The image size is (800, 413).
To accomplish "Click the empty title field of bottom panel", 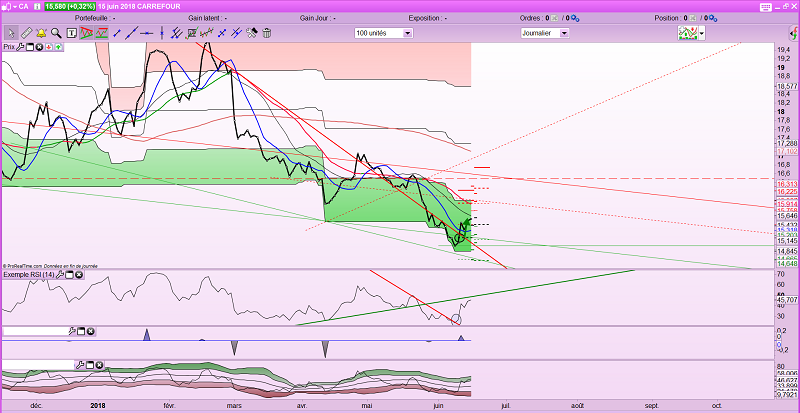I will (x=39, y=365).
